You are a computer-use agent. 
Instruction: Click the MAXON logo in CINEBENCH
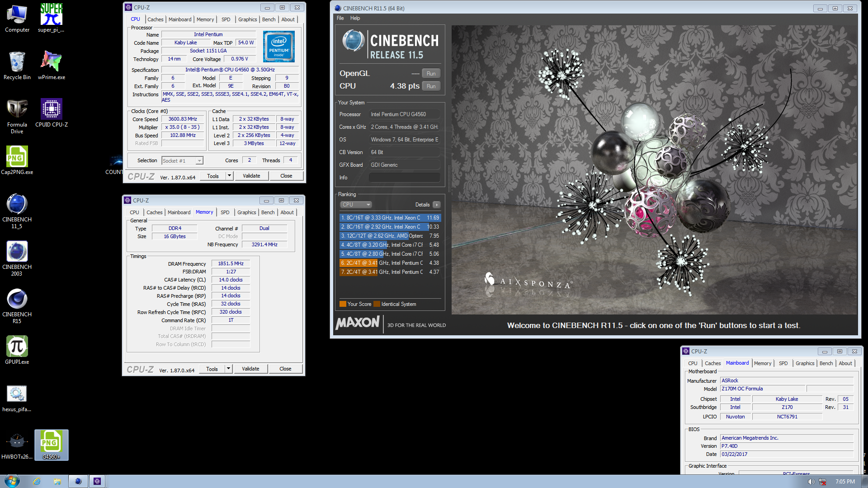(358, 323)
